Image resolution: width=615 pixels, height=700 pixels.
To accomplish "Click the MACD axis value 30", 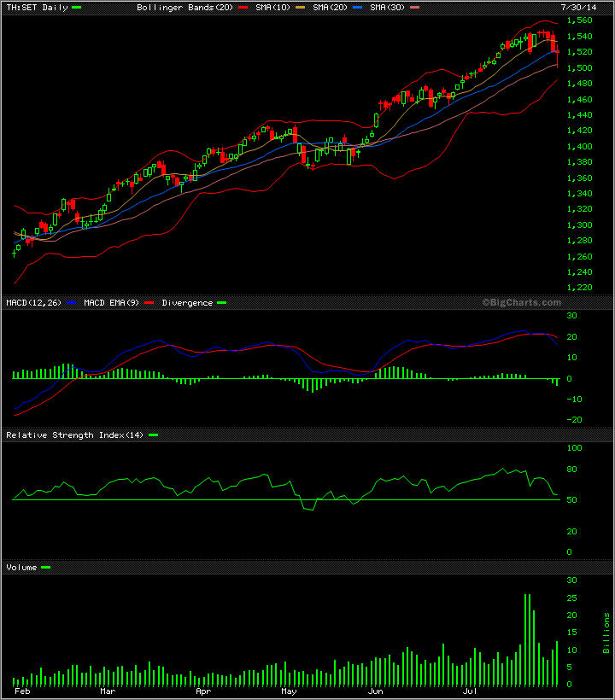I will [x=571, y=316].
